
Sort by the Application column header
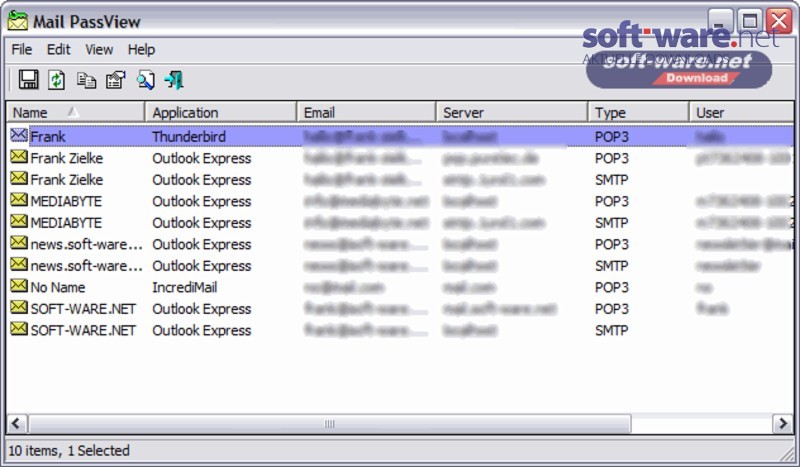[221, 112]
